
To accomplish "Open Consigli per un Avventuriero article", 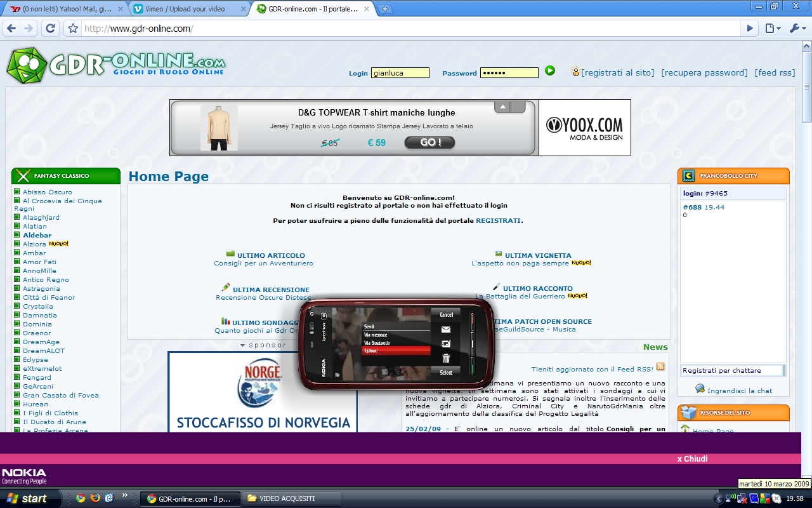I will (263, 263).
